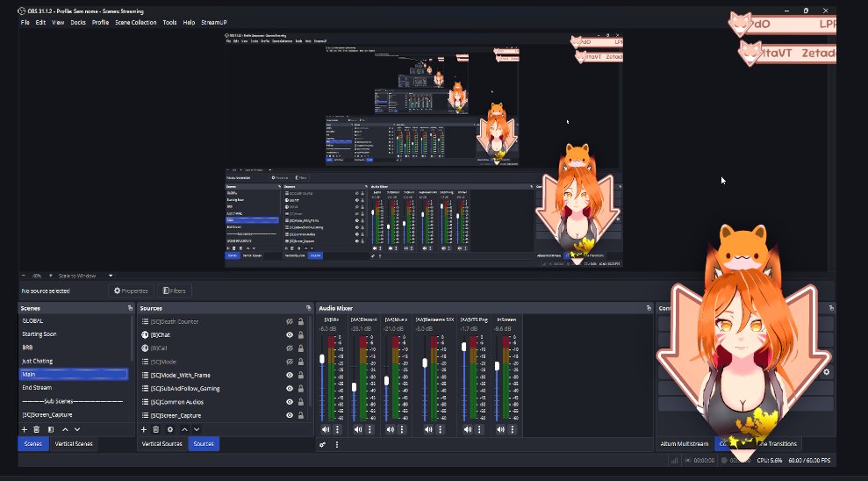This screenshot has width=868, height=481.
Task: Mute the [A]Mic channel speaker icon
Action: [x=326, y=429]
